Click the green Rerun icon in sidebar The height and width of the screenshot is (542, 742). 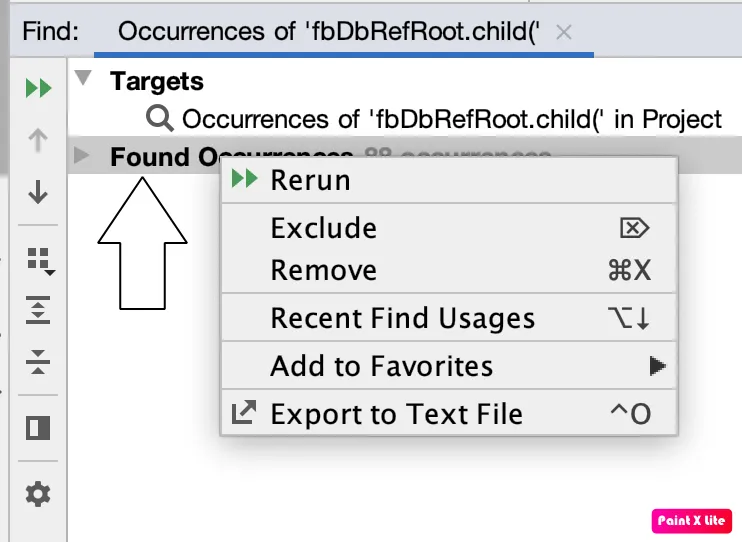[x=38, y=88]
